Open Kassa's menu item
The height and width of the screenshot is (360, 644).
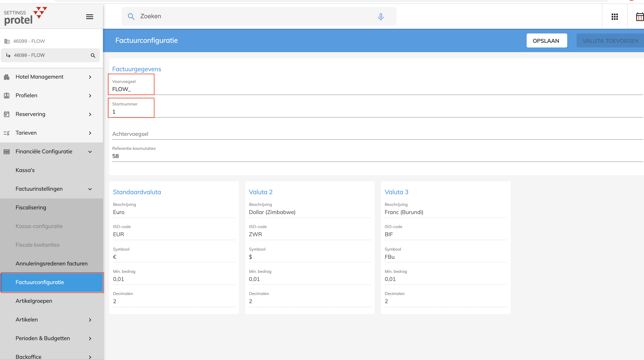point(25,170)
